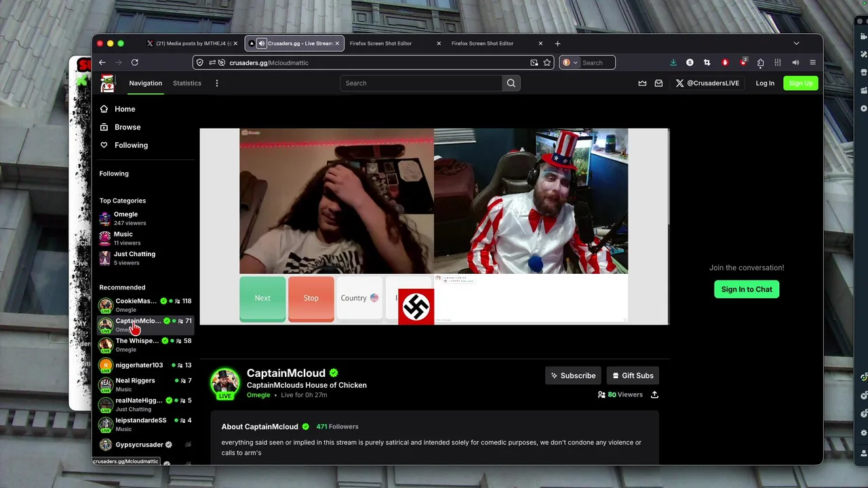Open the Following sidebar item with heart
Screen dimensions: 868x488
click(x=131, y=145)
